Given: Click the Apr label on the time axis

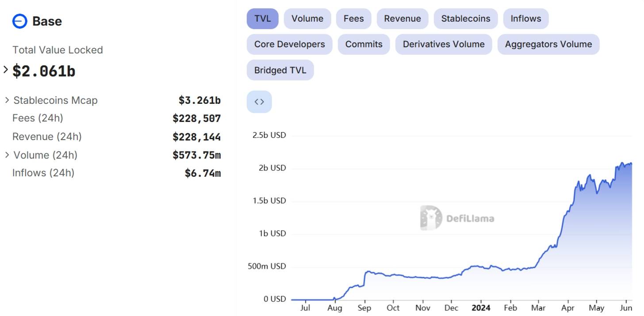Looking at the screenshot, I should click(x=568, y=308).
